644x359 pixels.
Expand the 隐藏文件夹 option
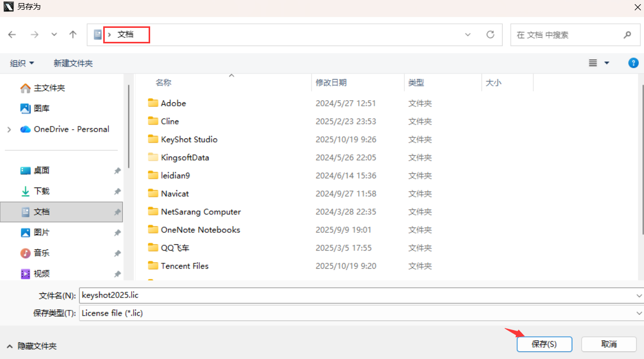(x=31, y=347)
